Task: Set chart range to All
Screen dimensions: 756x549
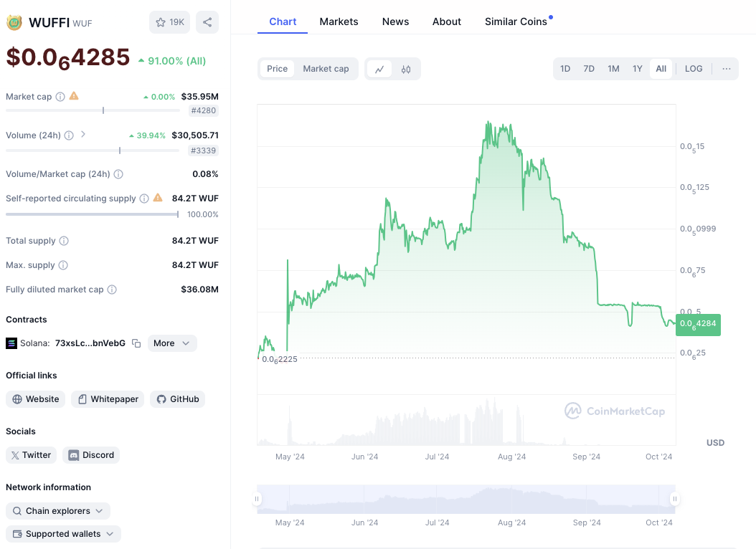Action: tap(661, 69)
